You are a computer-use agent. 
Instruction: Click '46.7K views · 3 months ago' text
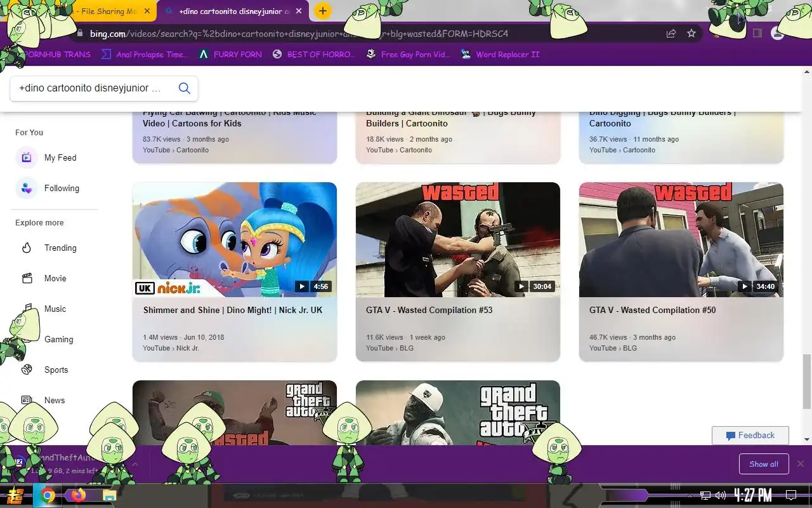632,337
